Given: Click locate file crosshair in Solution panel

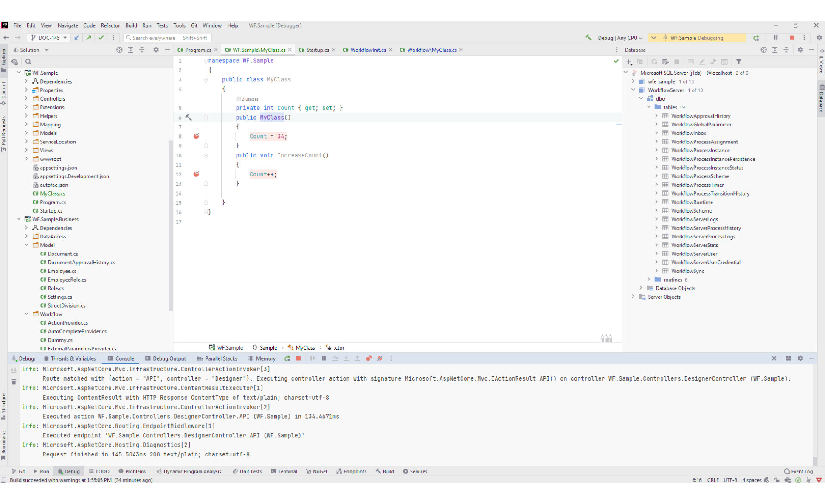Looking at the screenshot, I should 119,50.
